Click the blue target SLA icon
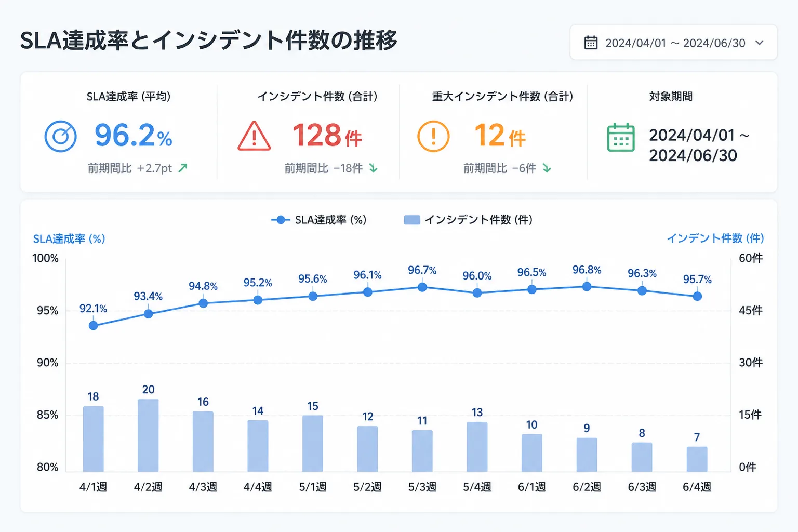Viewport: 798px width, 532px height. pos(61,136)
